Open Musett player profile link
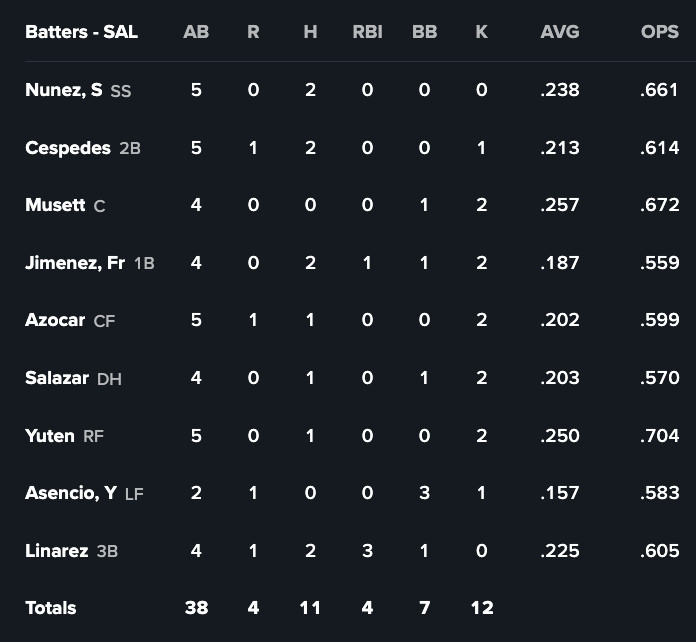 (x=55, y=205)
